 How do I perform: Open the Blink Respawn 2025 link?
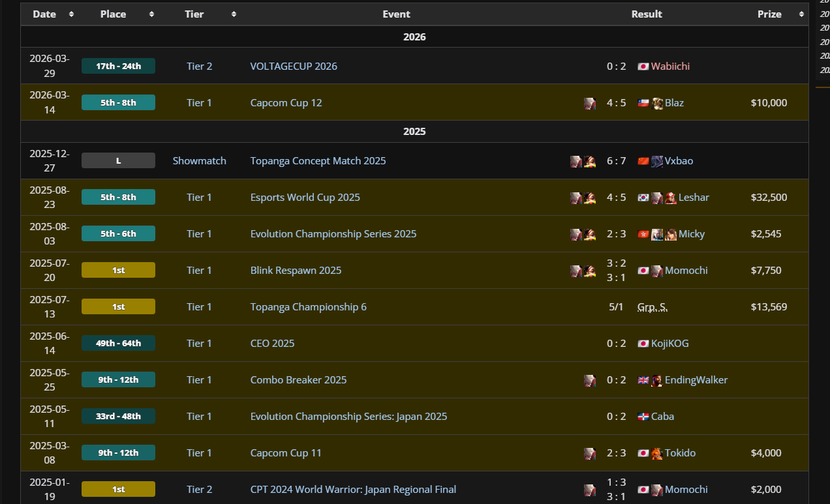(296, 271)
